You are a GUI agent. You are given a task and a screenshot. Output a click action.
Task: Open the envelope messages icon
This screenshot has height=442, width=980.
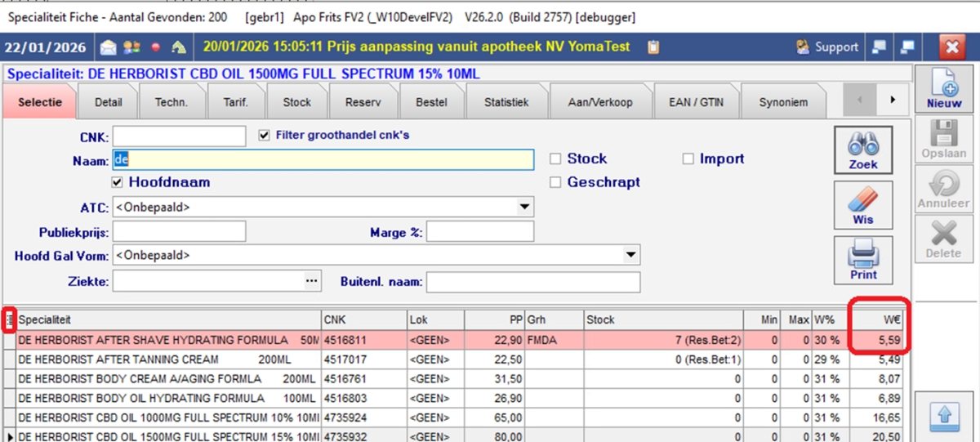[109, 47]
